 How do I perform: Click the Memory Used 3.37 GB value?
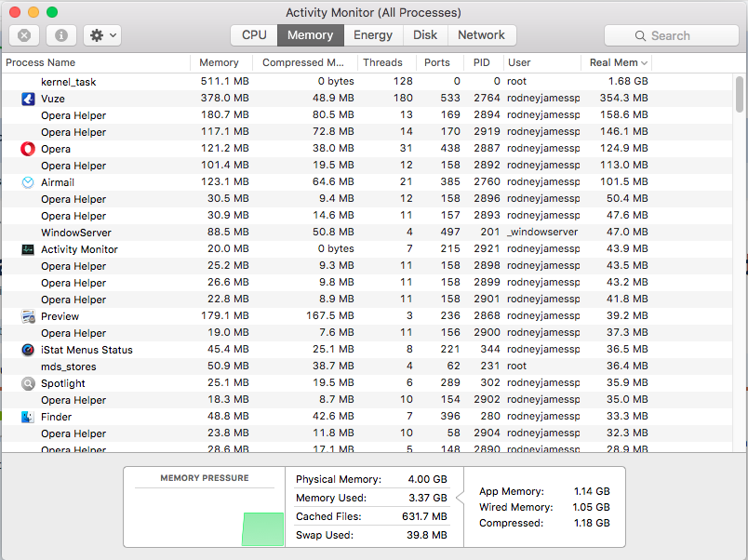click(x=428, y=498)
